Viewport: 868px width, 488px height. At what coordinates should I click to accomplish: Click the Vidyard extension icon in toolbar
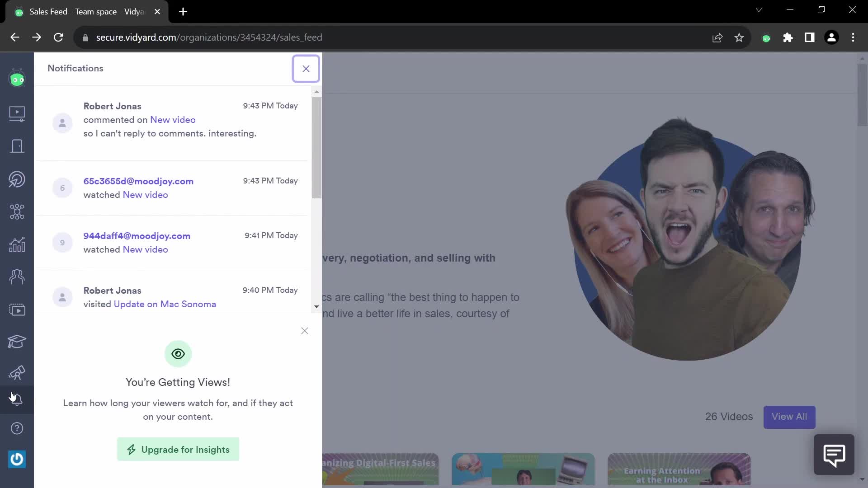(x=766, y=38)
